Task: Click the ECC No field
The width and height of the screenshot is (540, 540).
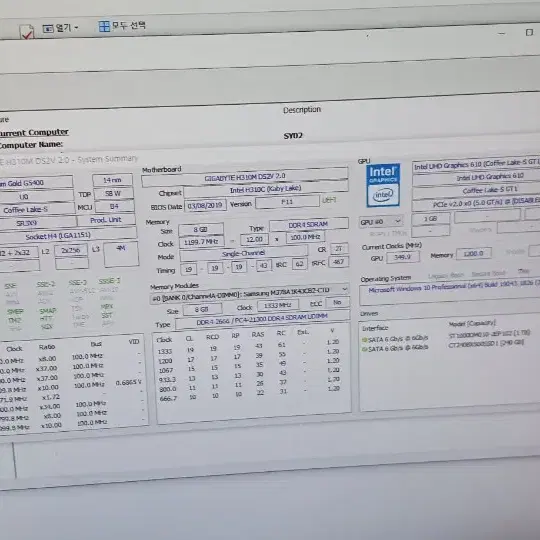Action: coord(337,302)
